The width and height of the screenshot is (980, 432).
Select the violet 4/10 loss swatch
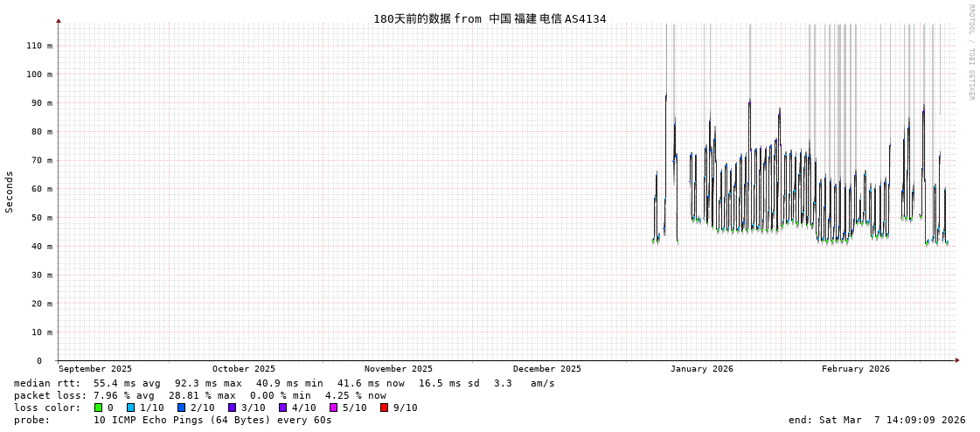pyautogui.click(x=282, y=408)
